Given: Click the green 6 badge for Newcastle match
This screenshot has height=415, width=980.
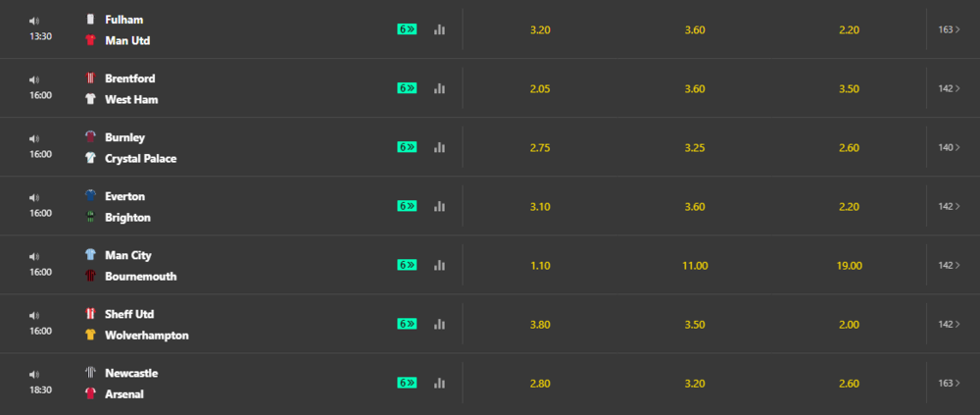Looking at the screenshot, I should point(407,383).
